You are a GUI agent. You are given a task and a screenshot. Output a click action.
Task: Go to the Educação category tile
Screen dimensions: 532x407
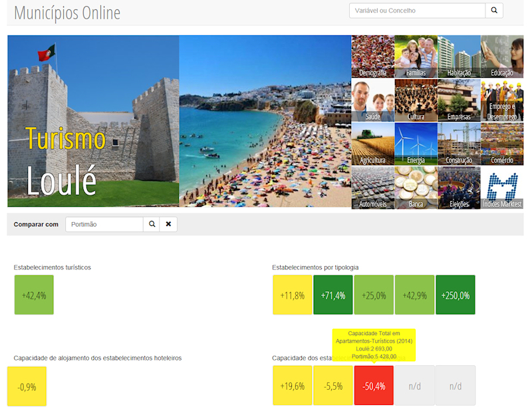502,57
